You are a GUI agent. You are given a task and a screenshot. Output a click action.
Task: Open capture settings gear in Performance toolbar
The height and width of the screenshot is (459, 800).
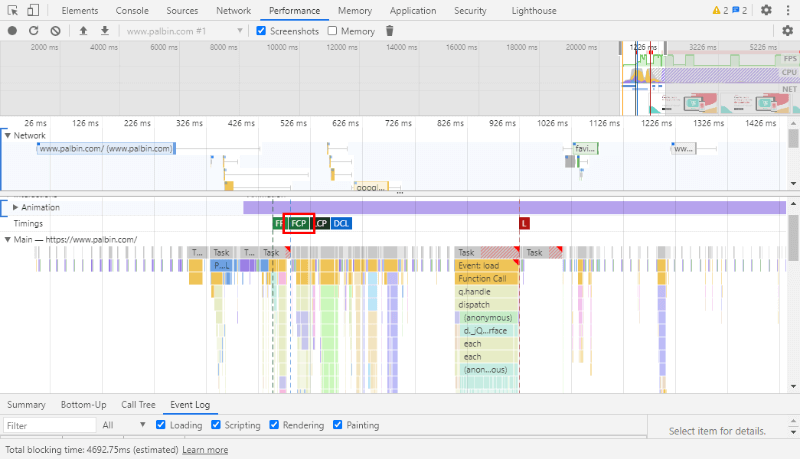[x=787, y=31]
